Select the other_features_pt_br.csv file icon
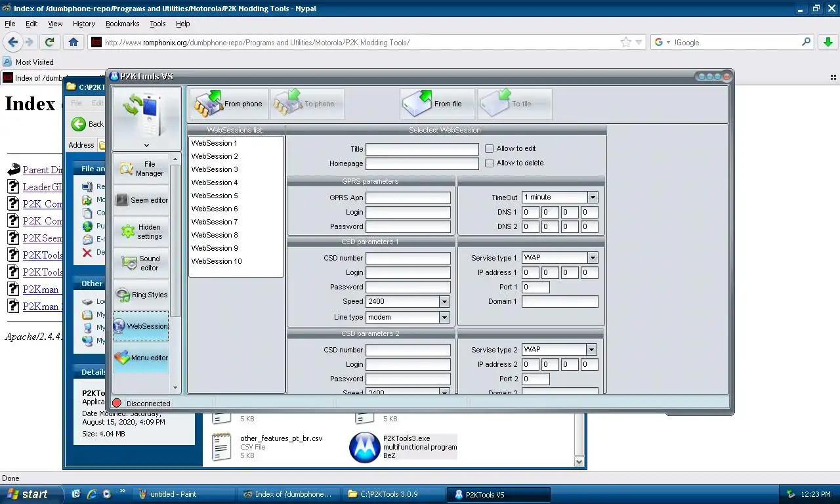The height and width of the screenshot is (504, 840). [x=222, y=446]
